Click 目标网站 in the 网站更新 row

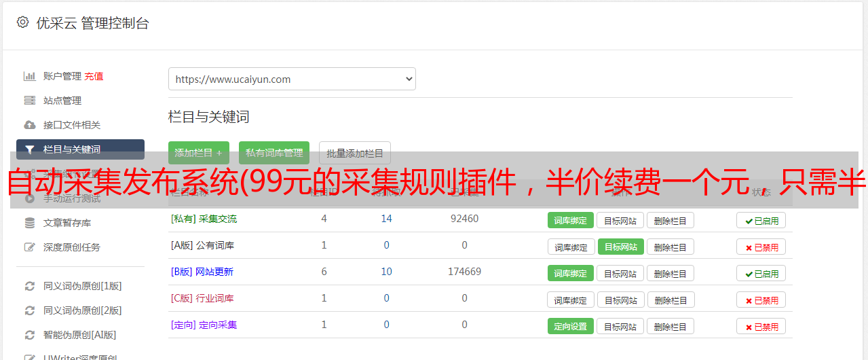coord(620,273)
